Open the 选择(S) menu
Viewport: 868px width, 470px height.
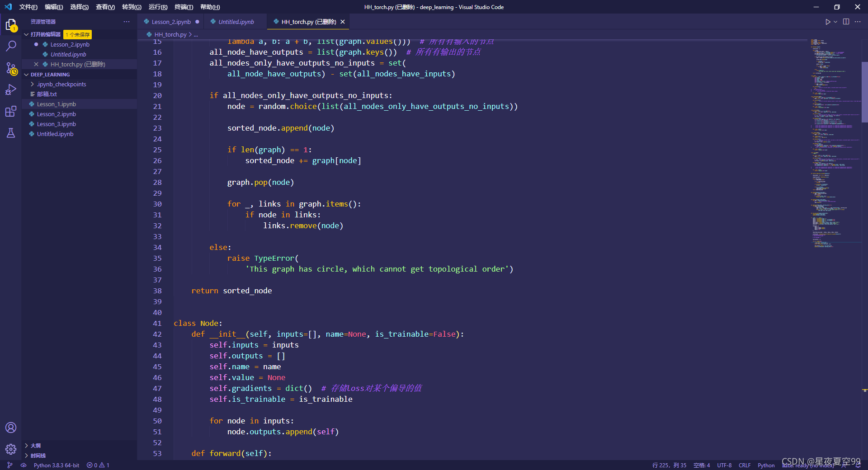[x=79, y=7]
